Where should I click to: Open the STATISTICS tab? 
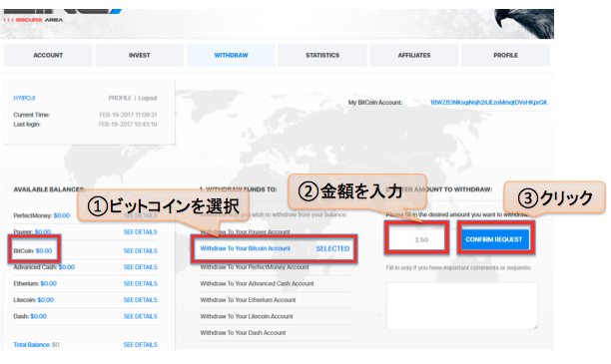pos(322,55)
